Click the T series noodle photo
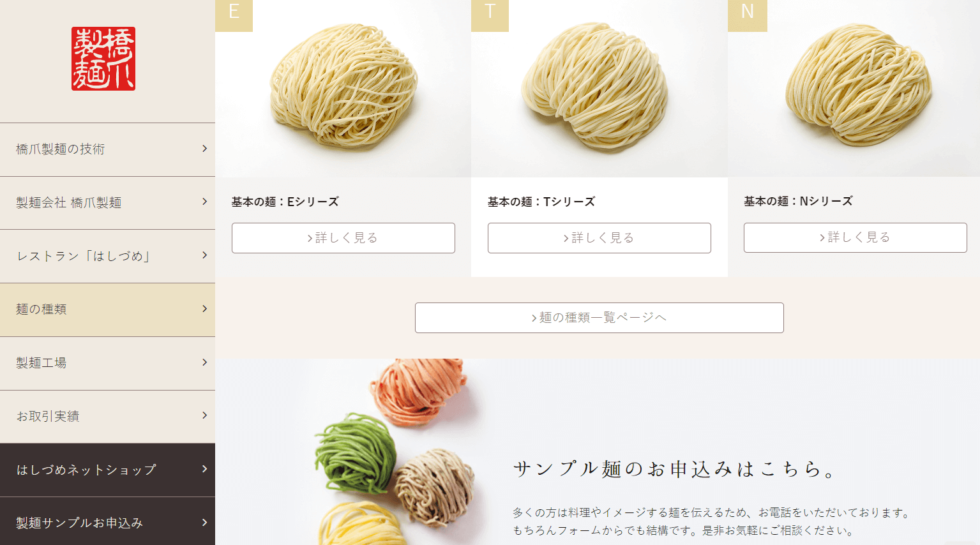980x545 pixels. [x=599, y=88]
